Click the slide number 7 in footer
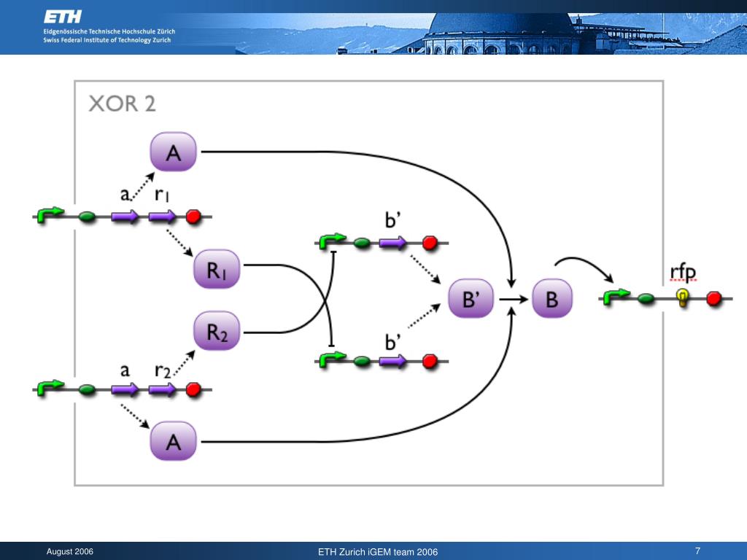The height and width of the screenshot is (560, 747). tap(697, 551)
